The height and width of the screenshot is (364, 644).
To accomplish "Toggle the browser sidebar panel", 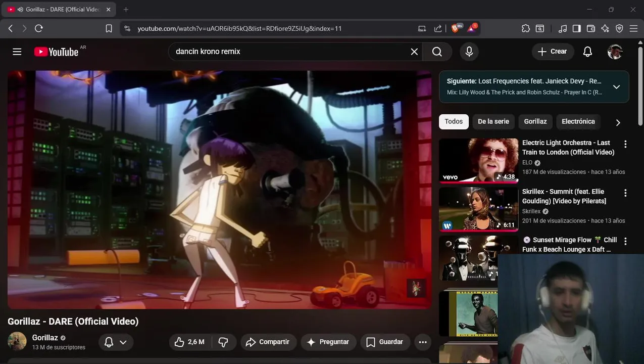I will coord(577,29).
